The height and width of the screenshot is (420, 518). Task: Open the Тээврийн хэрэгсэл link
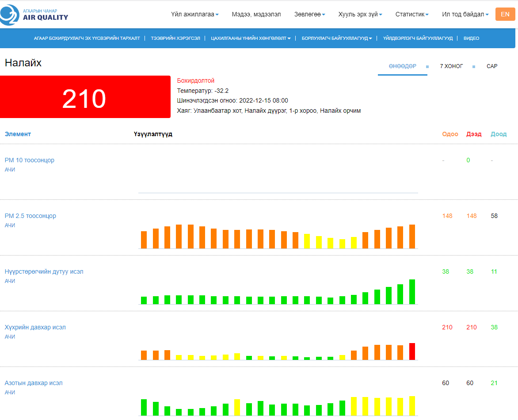(175, 38)
